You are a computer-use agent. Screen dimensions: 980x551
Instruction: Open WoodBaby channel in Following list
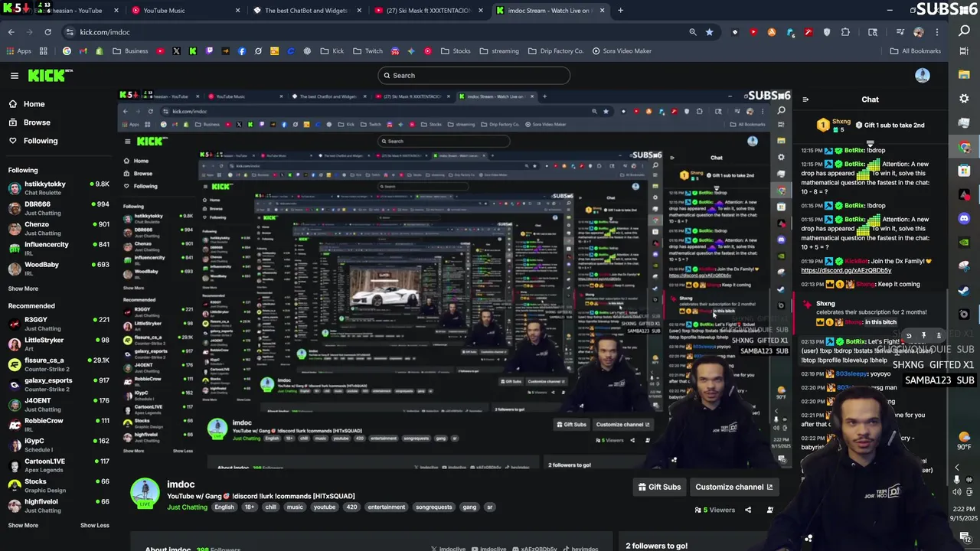pos(59,268)
